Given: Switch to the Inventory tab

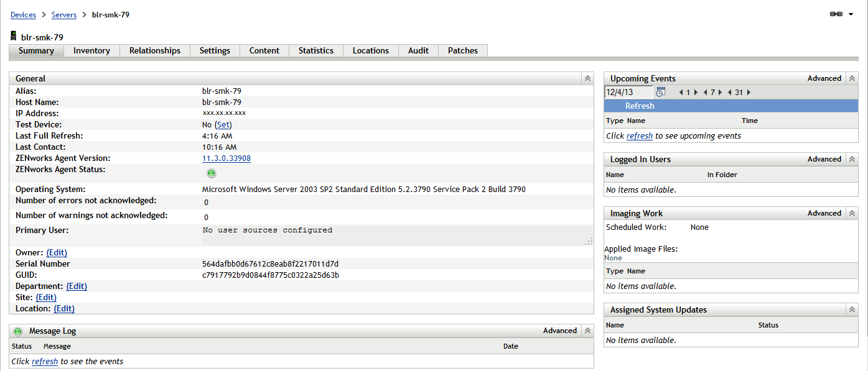Looking at the screenshot, I should 91,50.
